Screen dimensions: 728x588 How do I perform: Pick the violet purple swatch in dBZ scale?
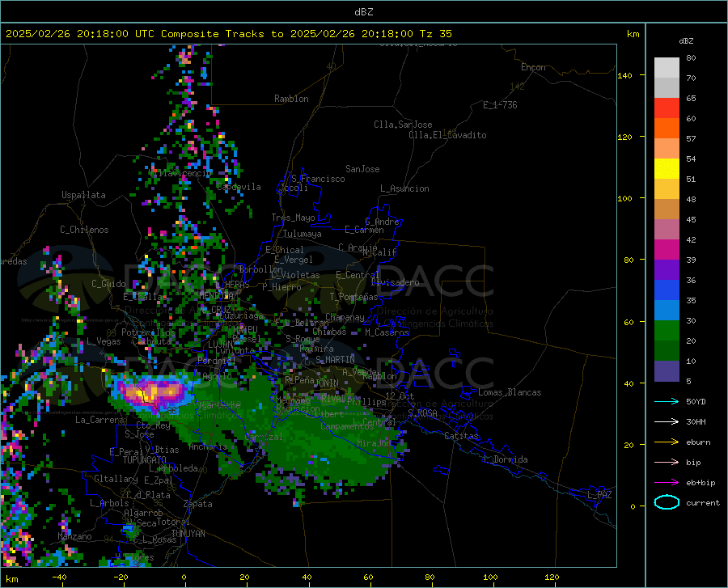click(667, 270)
